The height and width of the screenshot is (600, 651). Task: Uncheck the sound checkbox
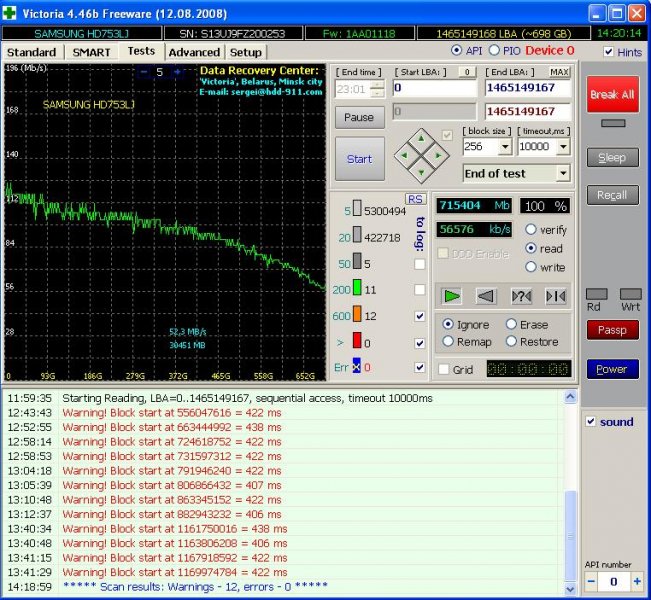click(x=591, y=422)
